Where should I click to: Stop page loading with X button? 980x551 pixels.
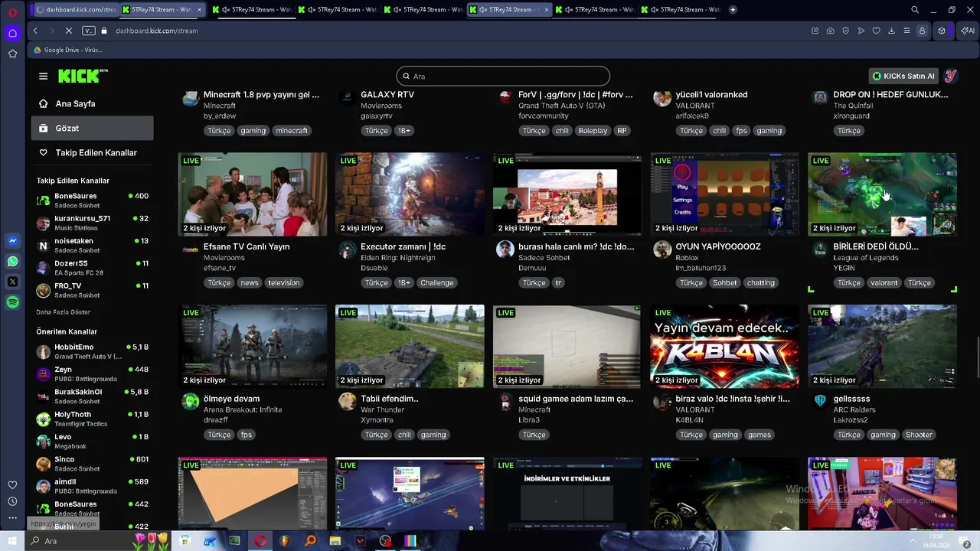tap(68, 31)
